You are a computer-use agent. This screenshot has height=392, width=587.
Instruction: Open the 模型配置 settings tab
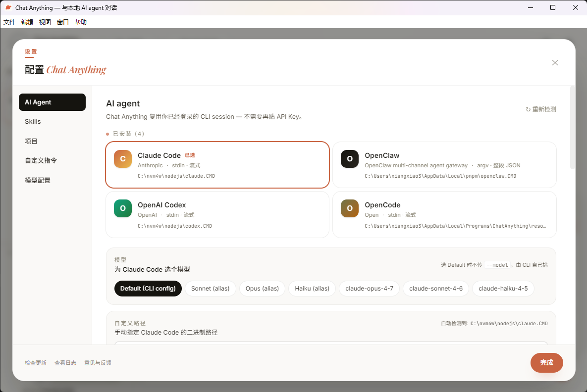52,180
